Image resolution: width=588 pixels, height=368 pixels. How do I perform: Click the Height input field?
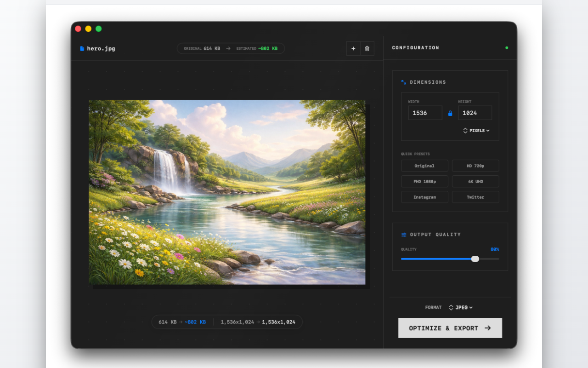click(475, 113)
